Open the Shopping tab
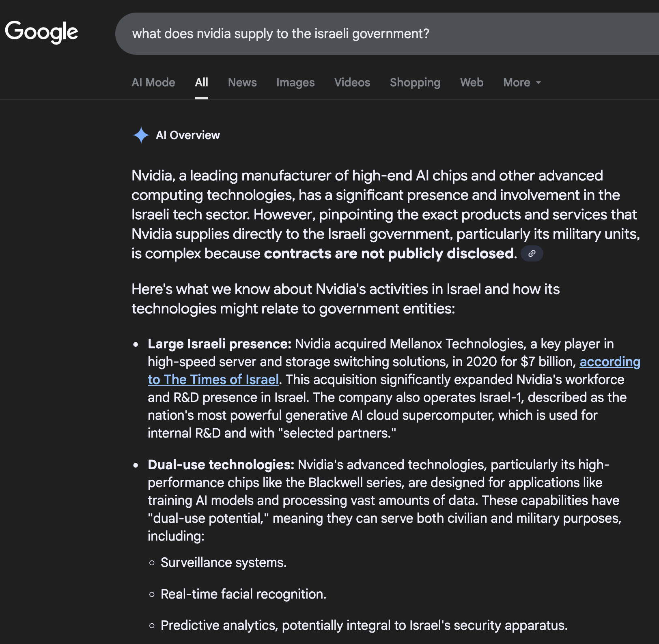Screen dimensions: 659x644 pos(415,82)
